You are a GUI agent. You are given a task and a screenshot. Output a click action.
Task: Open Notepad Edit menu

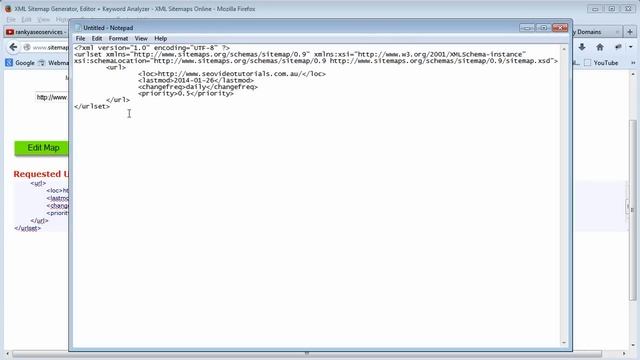[97, 38]
